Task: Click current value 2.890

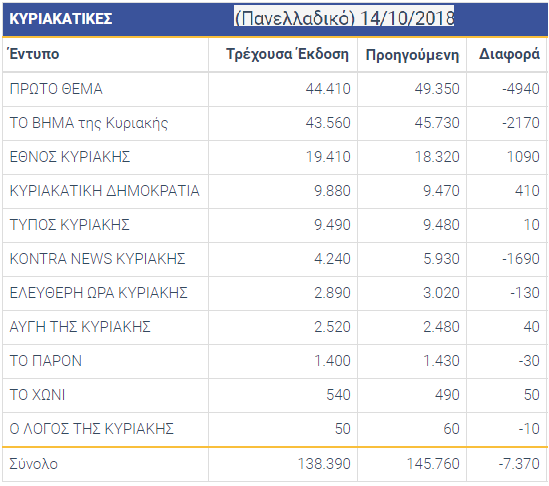Action: pos(332,292)
